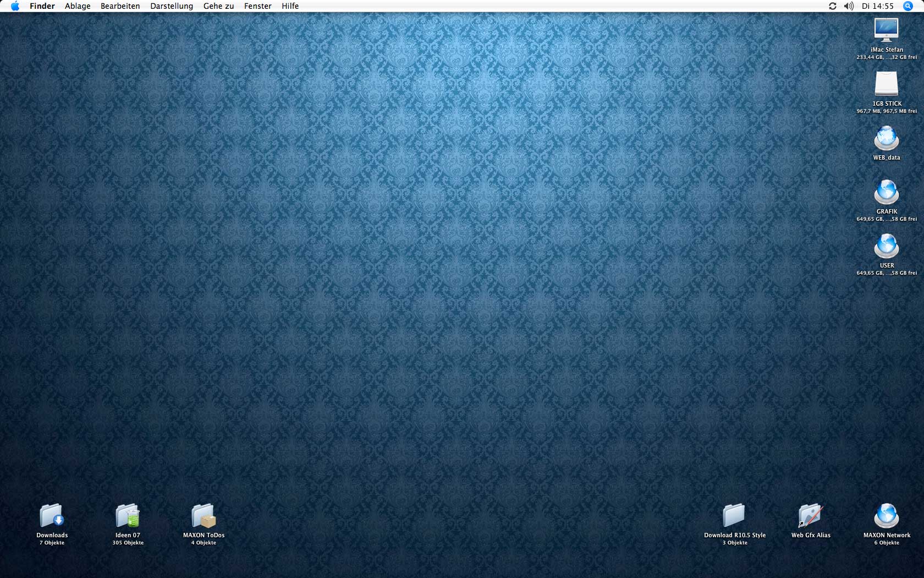Select the Download R10.5 Style folder

pos(734,516)
